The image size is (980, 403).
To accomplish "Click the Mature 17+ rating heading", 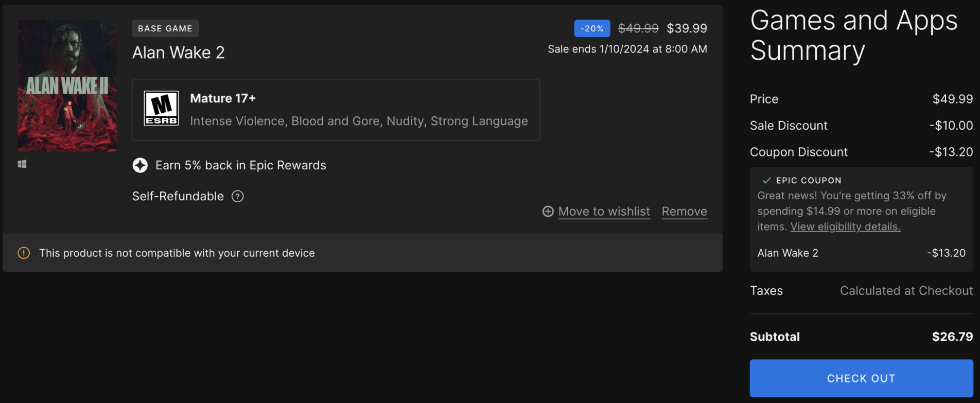I will (222, 98).
